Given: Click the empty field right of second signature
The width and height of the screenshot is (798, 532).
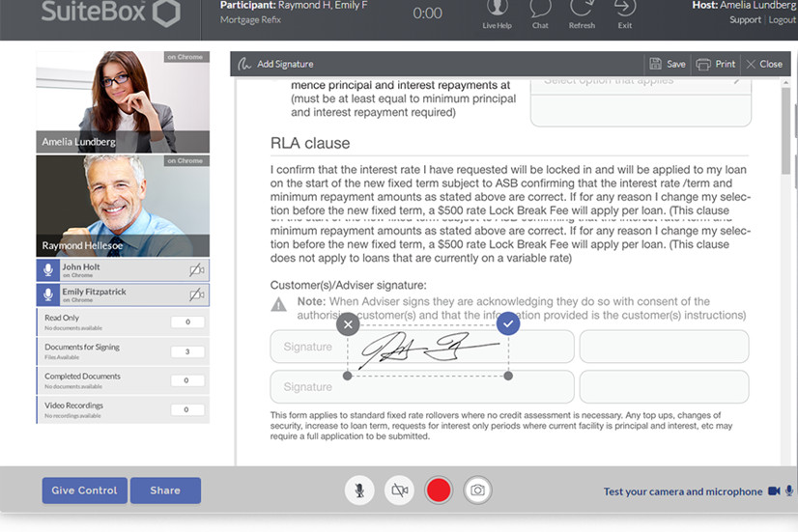Looking at the screenshot, I should point(664,386).
